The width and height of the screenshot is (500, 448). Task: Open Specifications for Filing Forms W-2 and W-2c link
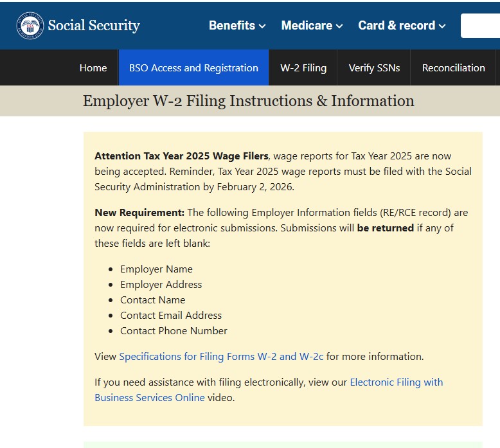[x=221, y=356]
